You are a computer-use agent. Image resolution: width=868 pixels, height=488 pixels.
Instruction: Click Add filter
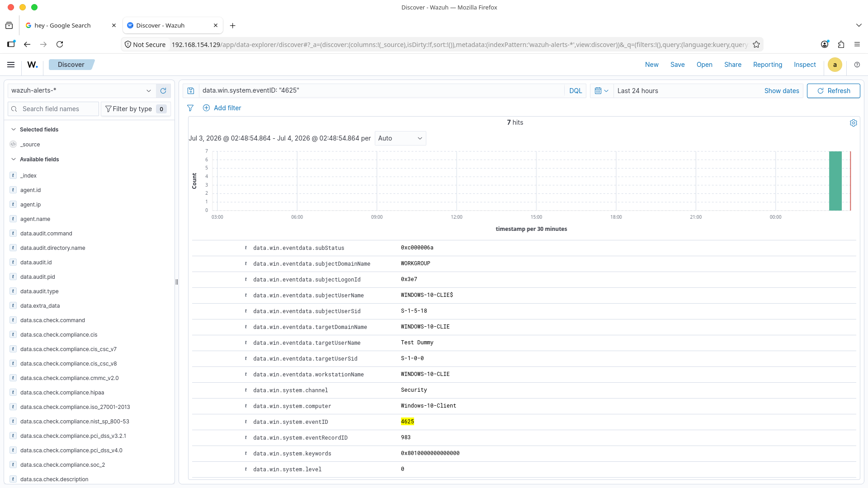tap(222, 108)
